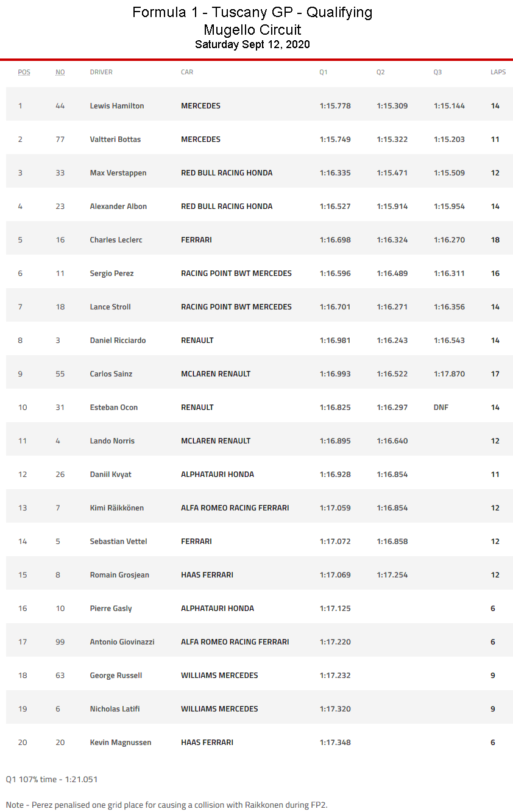Click Kimi Räikkönen's driver name
513x812 pixels.
coord(117,508)
